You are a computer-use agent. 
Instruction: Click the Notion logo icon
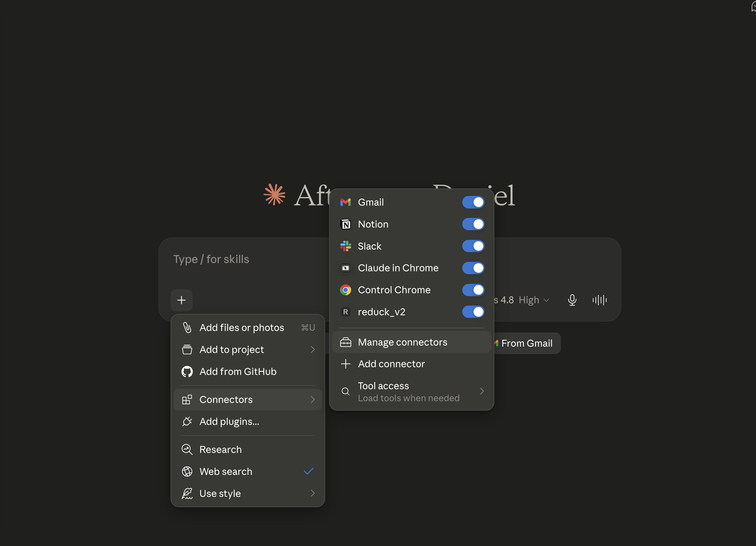(346, 224)
